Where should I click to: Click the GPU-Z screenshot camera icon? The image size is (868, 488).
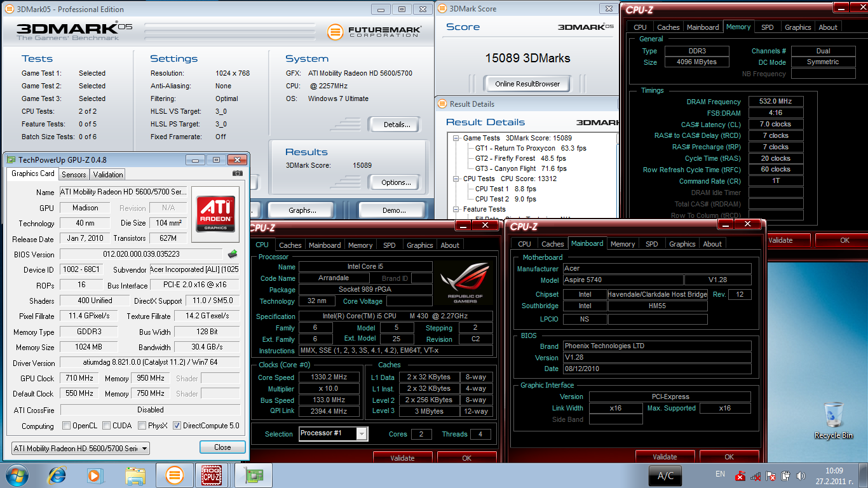click(x=237, y=173)
